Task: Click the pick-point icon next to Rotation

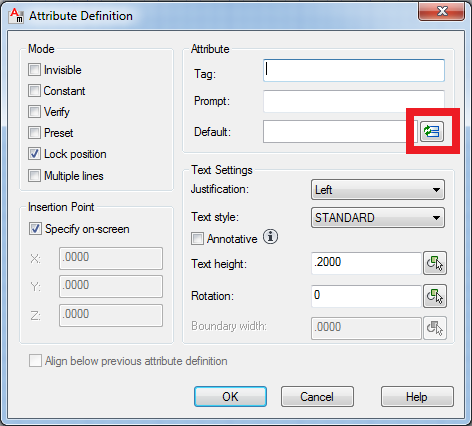Action: pyautogui.click(x=435, y=296)
